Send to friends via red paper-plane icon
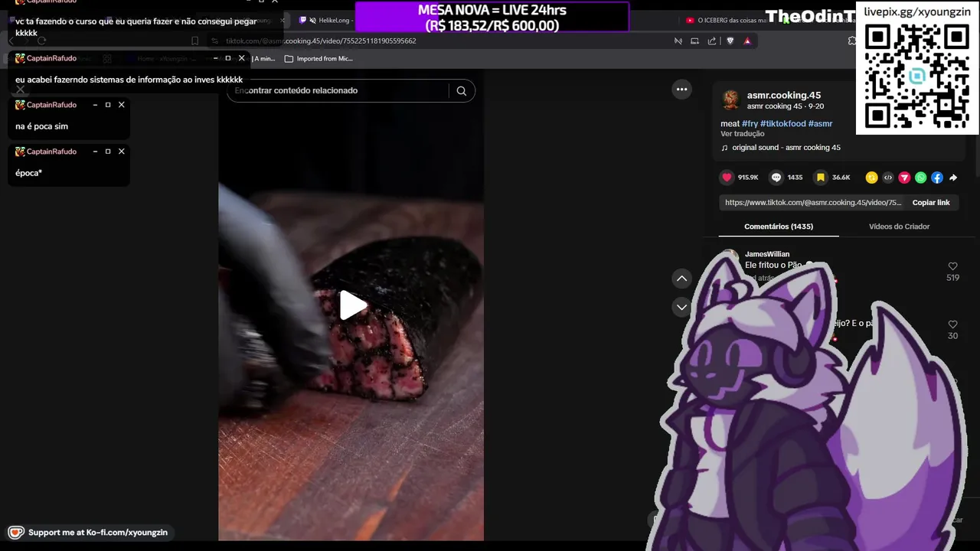 904,178
